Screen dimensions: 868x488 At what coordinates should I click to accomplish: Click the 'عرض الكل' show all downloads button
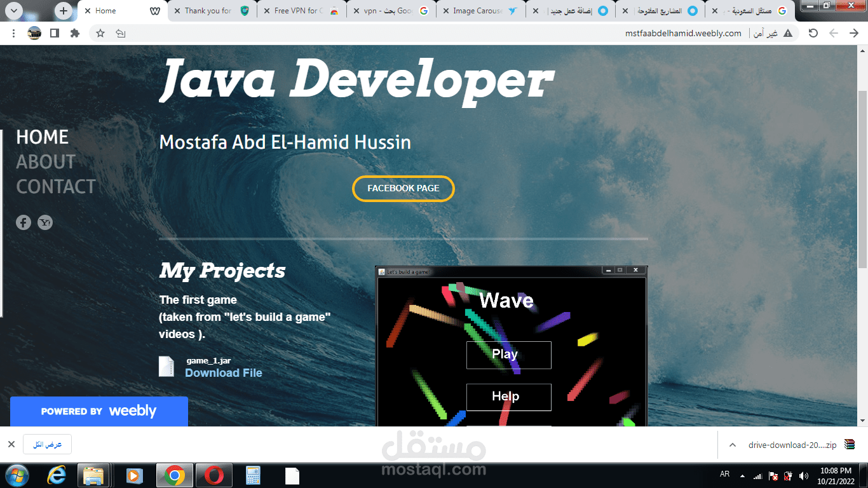tap(48, 445)
